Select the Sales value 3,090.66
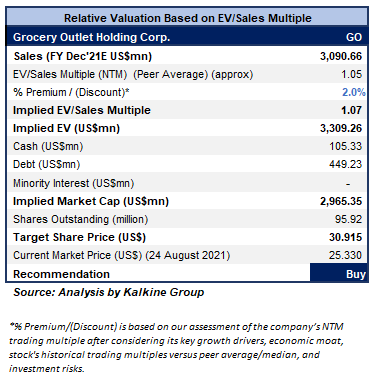Viewport: 375px width, 379px height. pos(341,56)
